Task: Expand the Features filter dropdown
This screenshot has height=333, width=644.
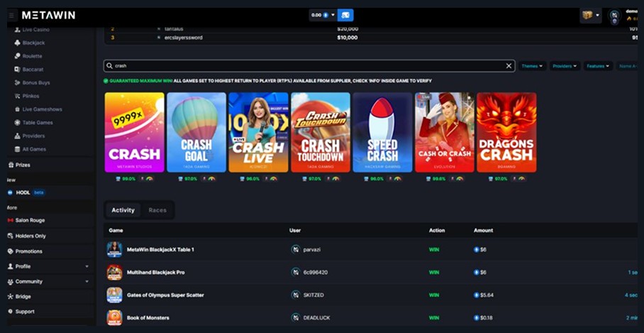Action: pos(598,66)
